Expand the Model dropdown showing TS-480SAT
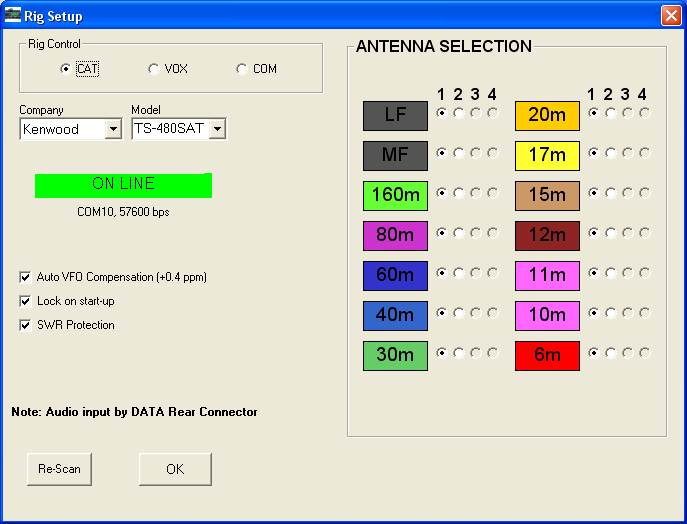Viewport: 687px width, 524px height. (x=218, y=129)
